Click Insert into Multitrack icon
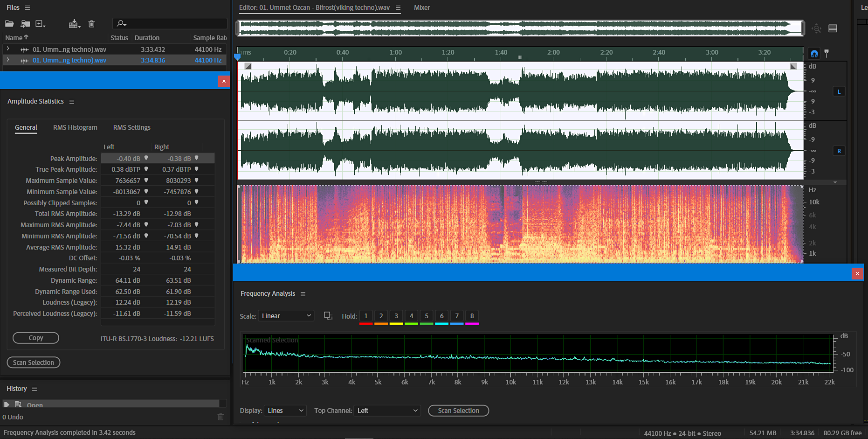 74,24
